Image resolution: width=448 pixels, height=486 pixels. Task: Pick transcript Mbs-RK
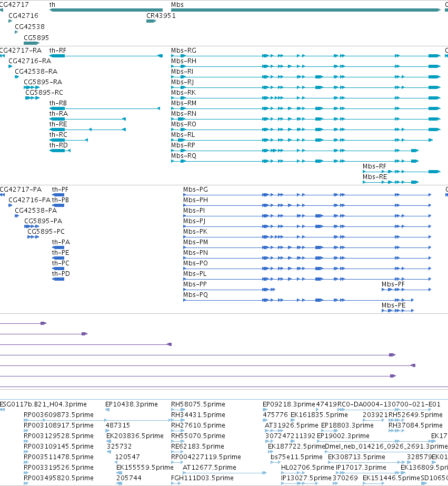pos(306,98)
